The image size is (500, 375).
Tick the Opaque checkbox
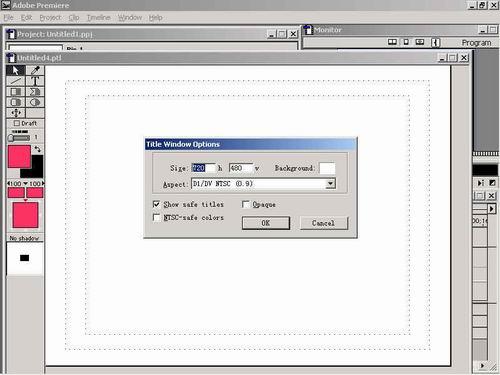(246, 204)
